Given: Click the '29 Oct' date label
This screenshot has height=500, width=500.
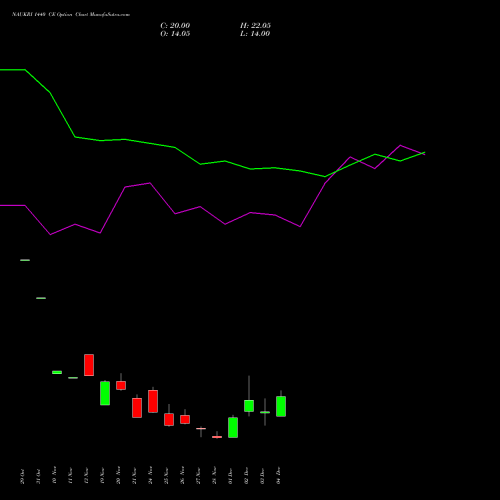Looking at the screenshot, I should click(22, 476).
